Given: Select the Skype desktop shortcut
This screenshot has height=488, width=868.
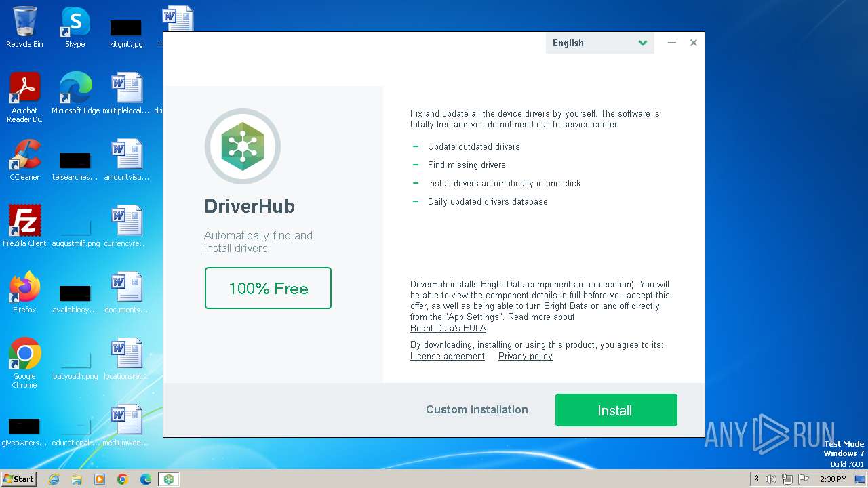Looking at the screenshot, I should (75, 28).
